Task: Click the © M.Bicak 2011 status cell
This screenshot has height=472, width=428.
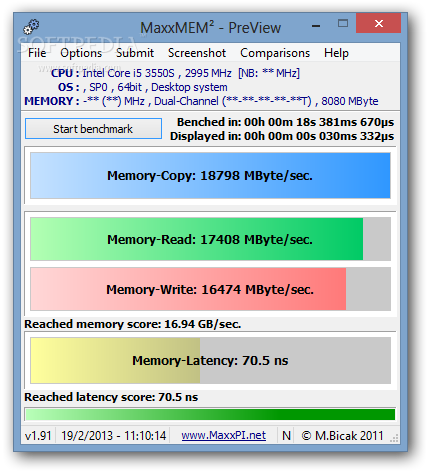Action: 342,436
